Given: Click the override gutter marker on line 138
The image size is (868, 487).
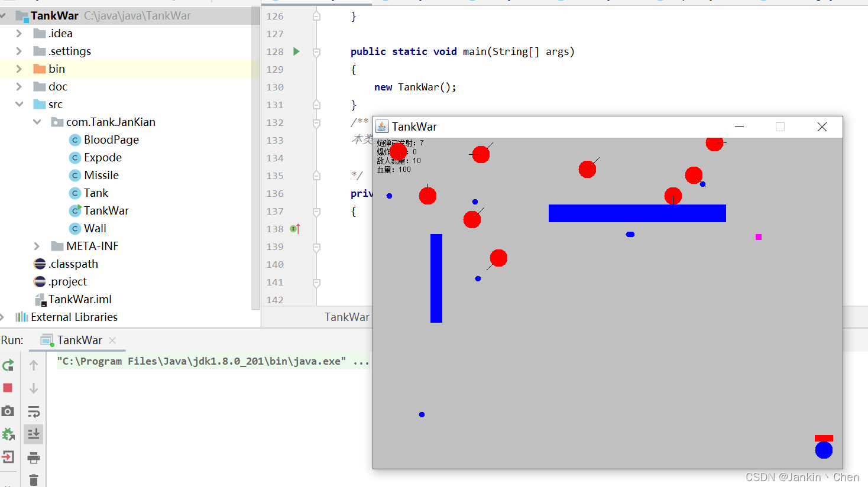Looking at the screenshot, I should pos(295,229).
